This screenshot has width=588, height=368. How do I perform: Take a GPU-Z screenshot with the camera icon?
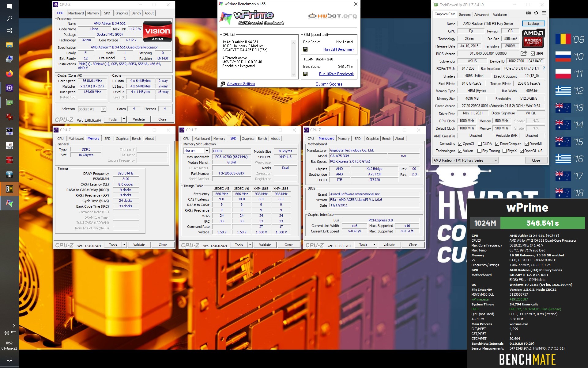point(528,13)
